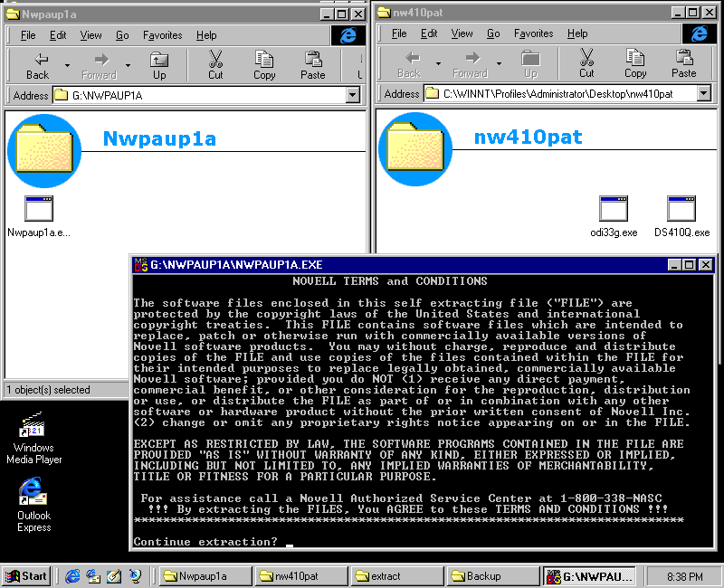
Task: Open the Help menu in the Nwpaup1a window
Action: pyautogui.click(x=206, y=35)
